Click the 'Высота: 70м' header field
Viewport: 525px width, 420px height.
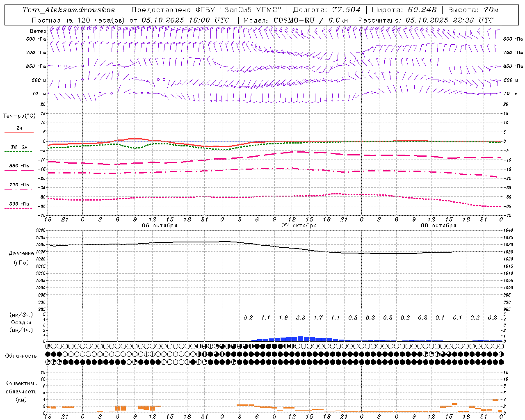click(x=473, y=10)
